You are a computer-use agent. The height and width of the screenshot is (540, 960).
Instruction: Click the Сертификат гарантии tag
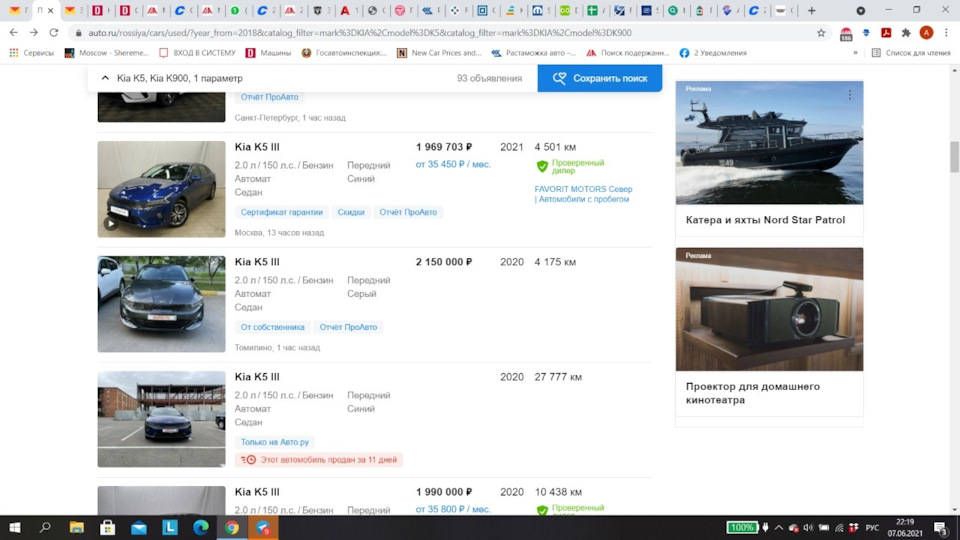(x=282, y=212)
